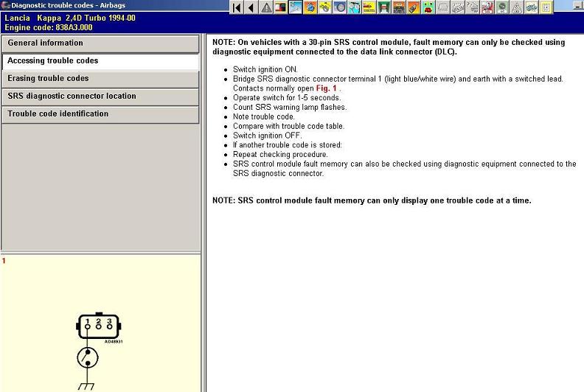Screen dimensions: 584x392
Task: Click the application icon in title bar
Action: click(5, 5)
